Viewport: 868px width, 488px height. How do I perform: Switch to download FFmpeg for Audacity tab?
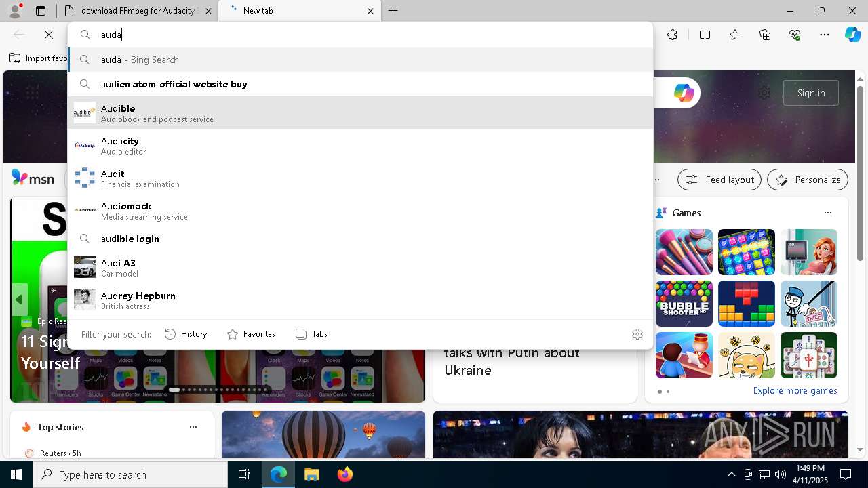[138, 11]
